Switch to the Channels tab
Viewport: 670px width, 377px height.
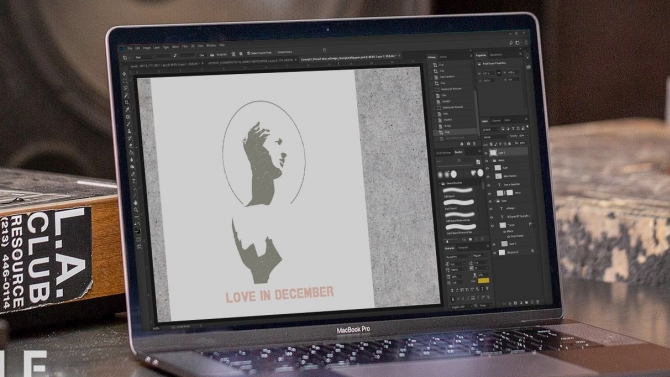(496, 121)
